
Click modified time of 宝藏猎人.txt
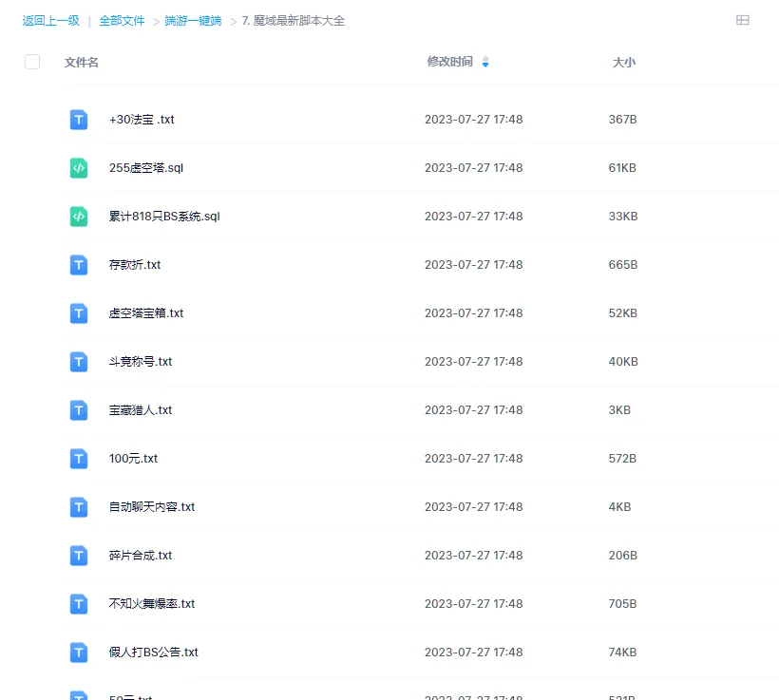[x=473, y=410]
